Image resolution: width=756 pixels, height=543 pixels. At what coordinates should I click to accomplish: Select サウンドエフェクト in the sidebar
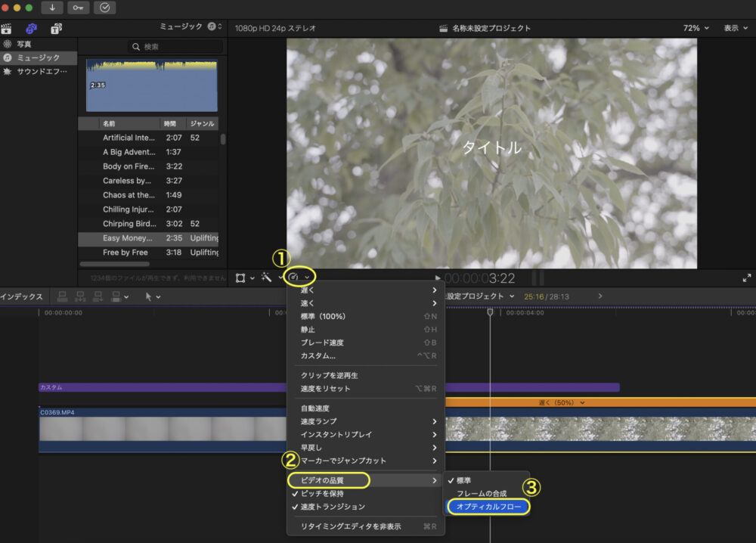coord(42,72)
